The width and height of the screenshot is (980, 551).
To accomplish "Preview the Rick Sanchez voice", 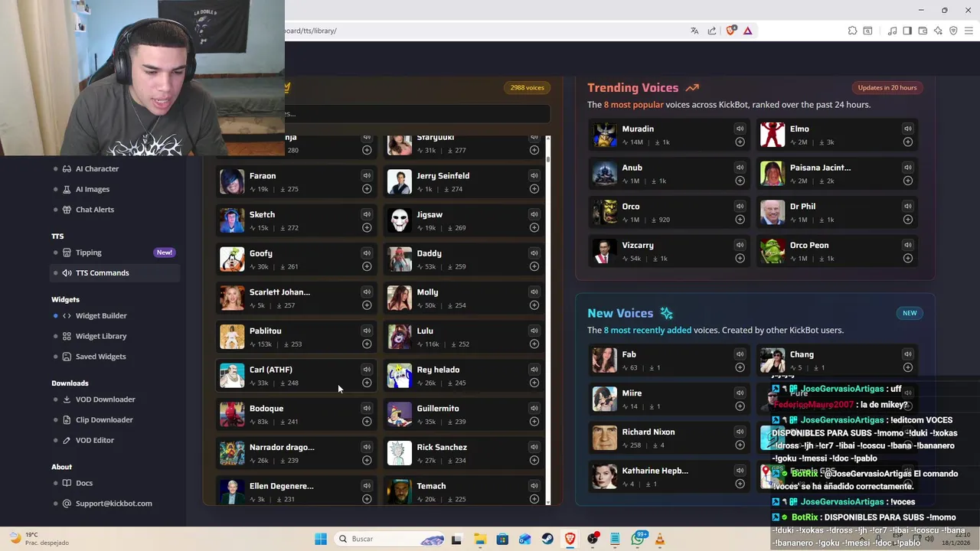I will (534, 447).
